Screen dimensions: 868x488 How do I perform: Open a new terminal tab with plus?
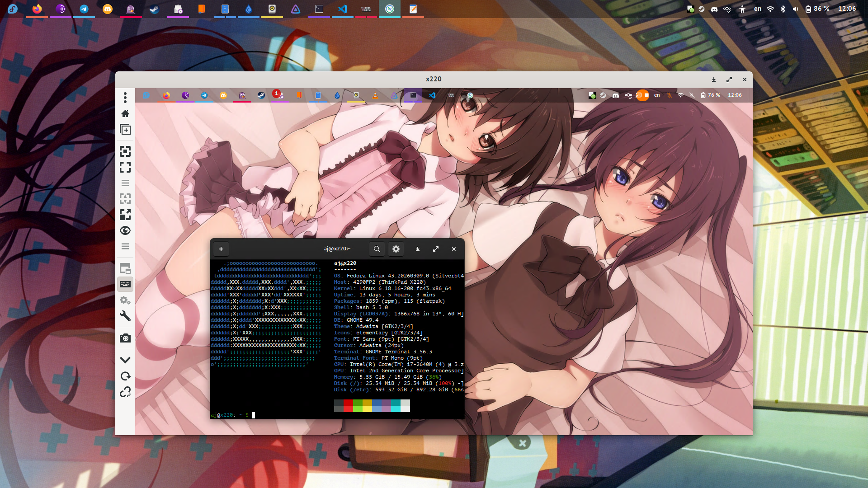(221, 249)
